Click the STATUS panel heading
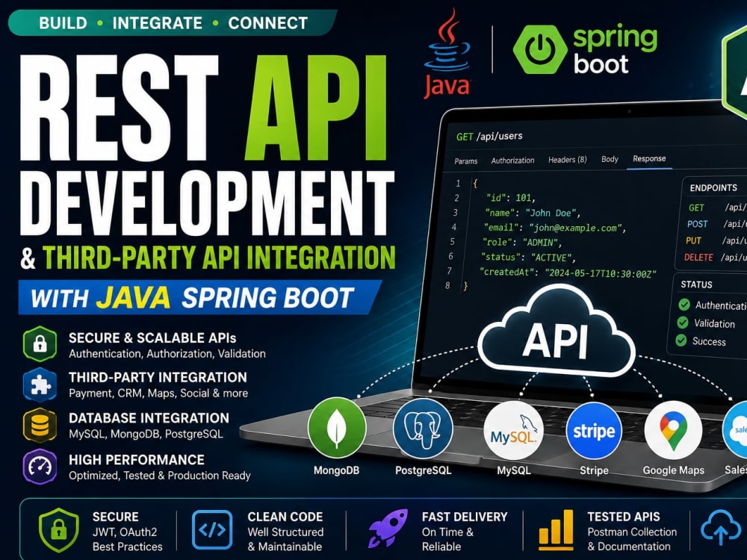This screenshot has height=560, width=747. click(x=696, y=284)
